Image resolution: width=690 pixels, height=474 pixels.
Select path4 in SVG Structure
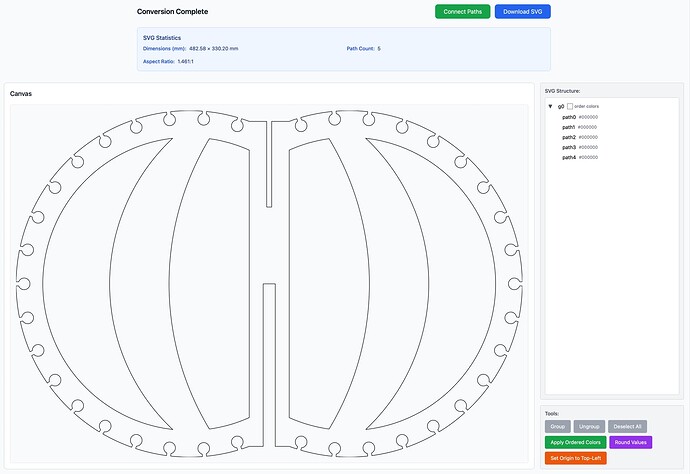point(568,157)
